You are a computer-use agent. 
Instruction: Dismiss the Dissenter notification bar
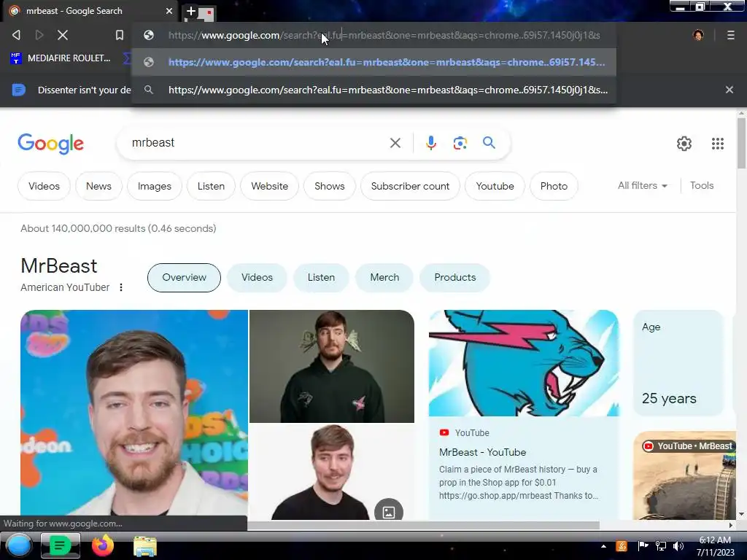tap(729, 90)
